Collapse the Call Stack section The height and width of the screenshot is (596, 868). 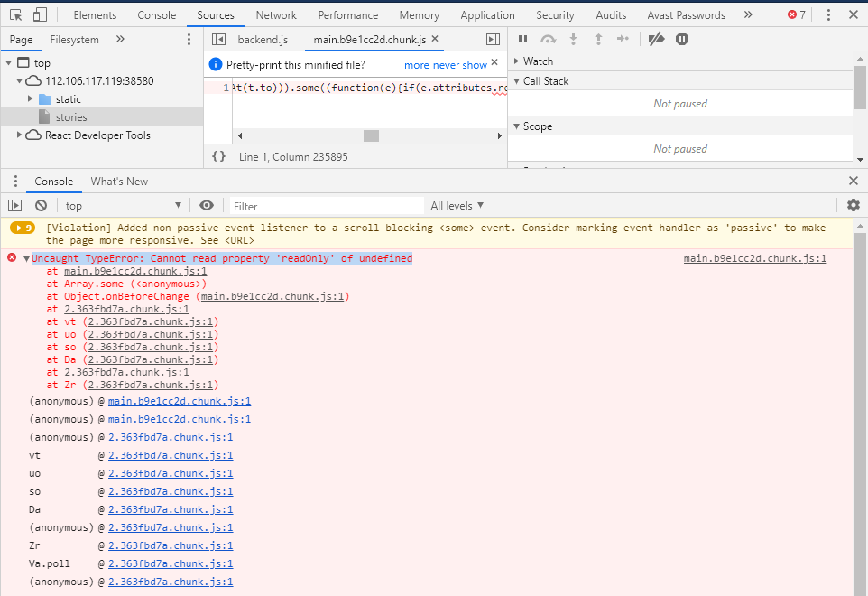pyautogui.click(x=516, y=81)
